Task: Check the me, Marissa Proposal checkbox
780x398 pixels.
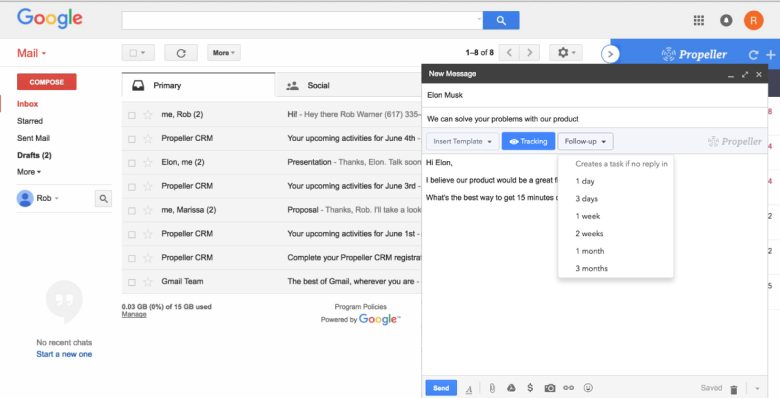Action: coord(132,210)
